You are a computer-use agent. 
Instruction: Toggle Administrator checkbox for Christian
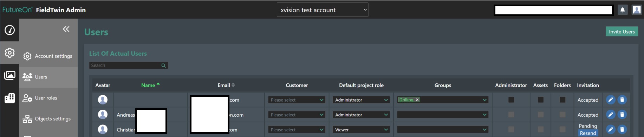point(511,129)
